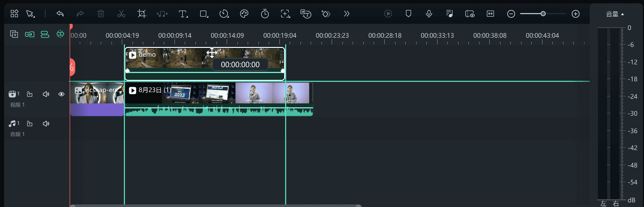Click the 视频 1 track label
The height and width of the screenshot is (207, 644).
(17, 105)
